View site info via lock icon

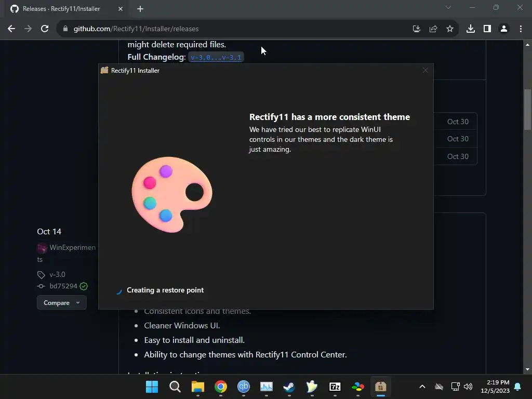[65, 29]
